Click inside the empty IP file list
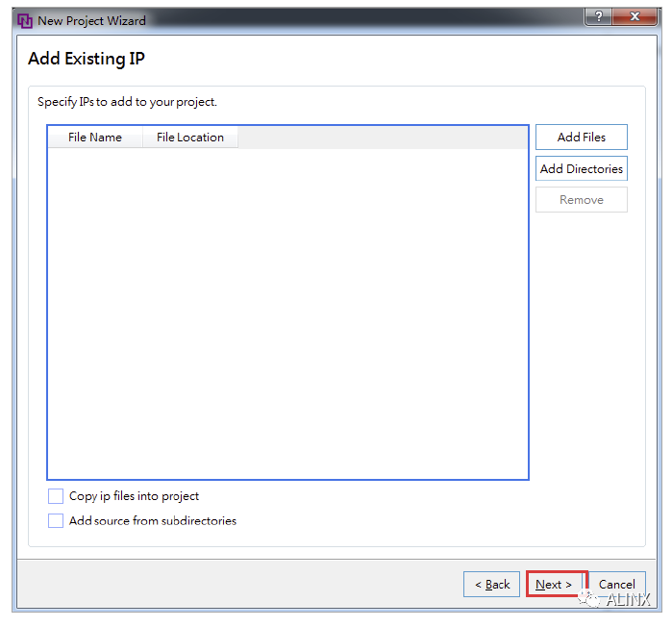 [287, 313]
